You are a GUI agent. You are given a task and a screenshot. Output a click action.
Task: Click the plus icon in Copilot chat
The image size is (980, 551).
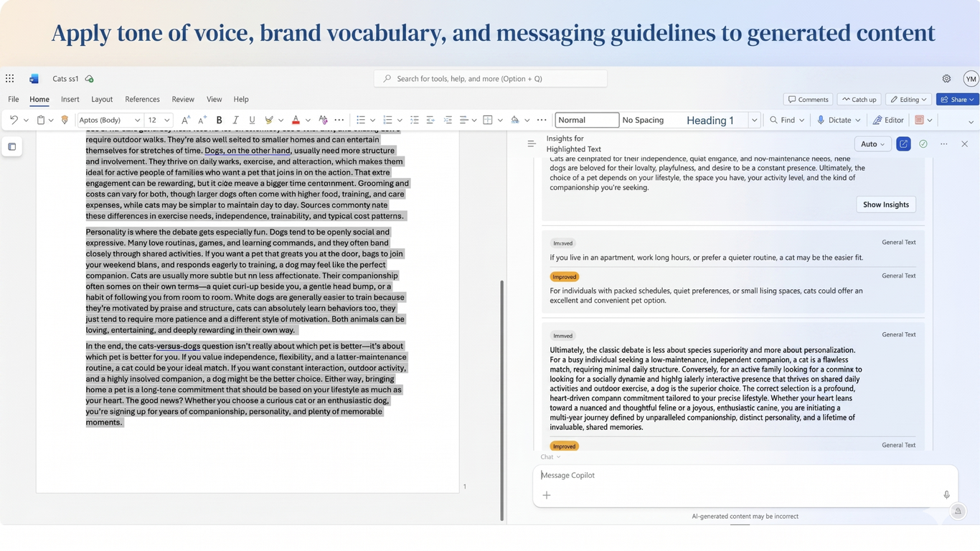[547, 495]
